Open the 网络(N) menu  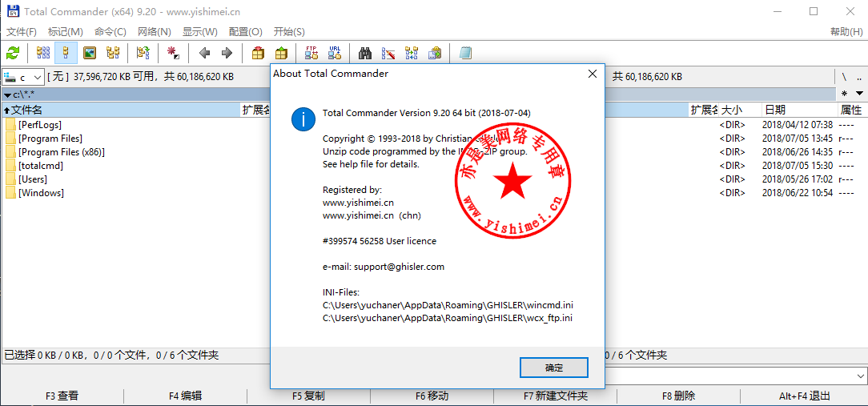tap(155, 31)
